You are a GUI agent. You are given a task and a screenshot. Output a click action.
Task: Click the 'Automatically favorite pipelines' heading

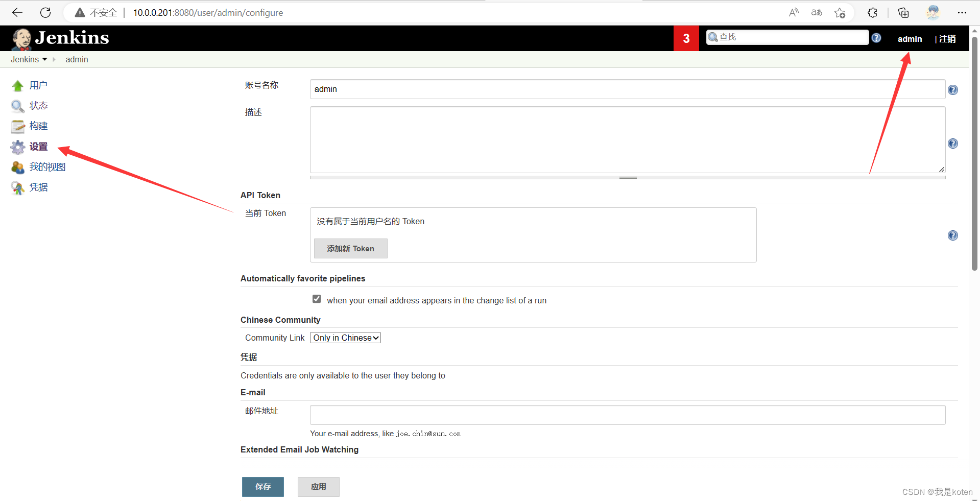point(303,278)
